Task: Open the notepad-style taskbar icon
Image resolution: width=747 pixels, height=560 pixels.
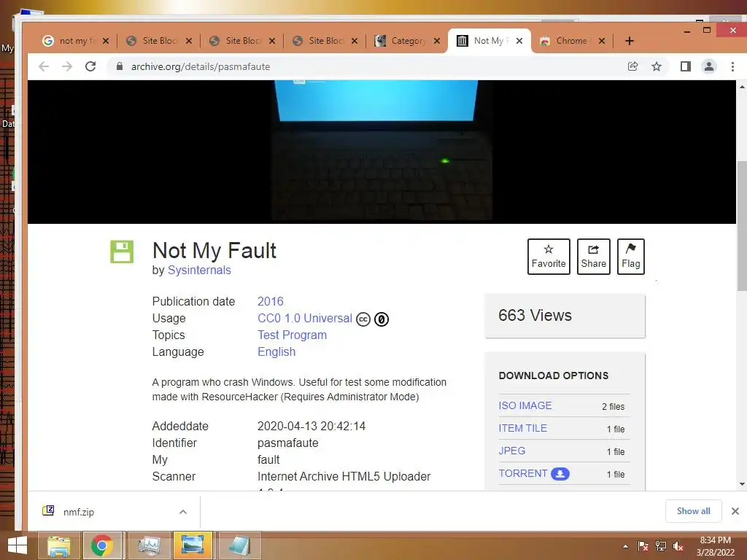Action: coord(239,545)
